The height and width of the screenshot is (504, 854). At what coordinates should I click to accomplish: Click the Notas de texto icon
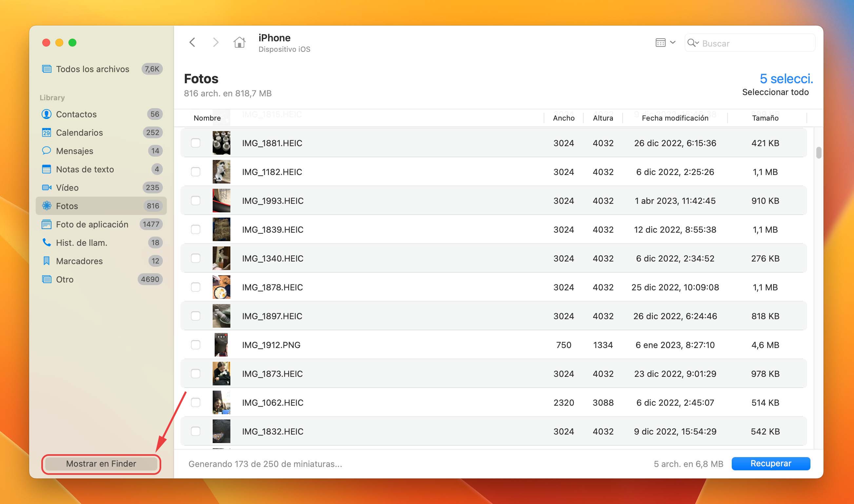click(x=47, y=169)
